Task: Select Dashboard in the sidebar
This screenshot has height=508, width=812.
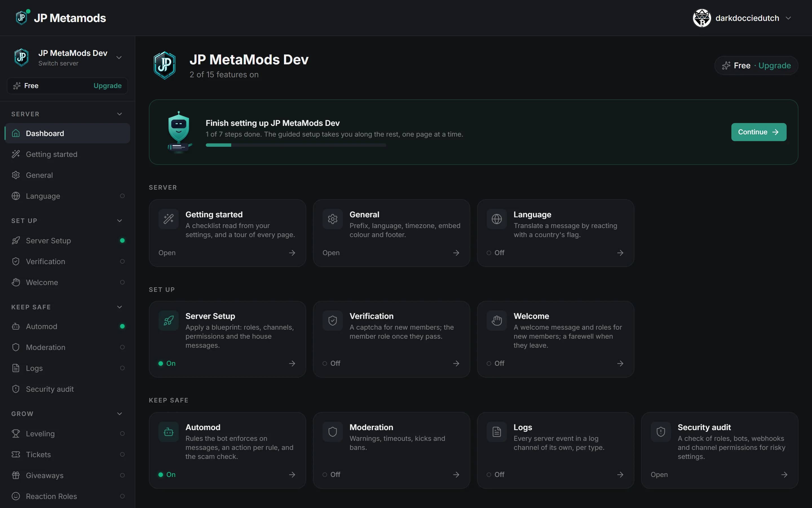Action: coord(67,133)
